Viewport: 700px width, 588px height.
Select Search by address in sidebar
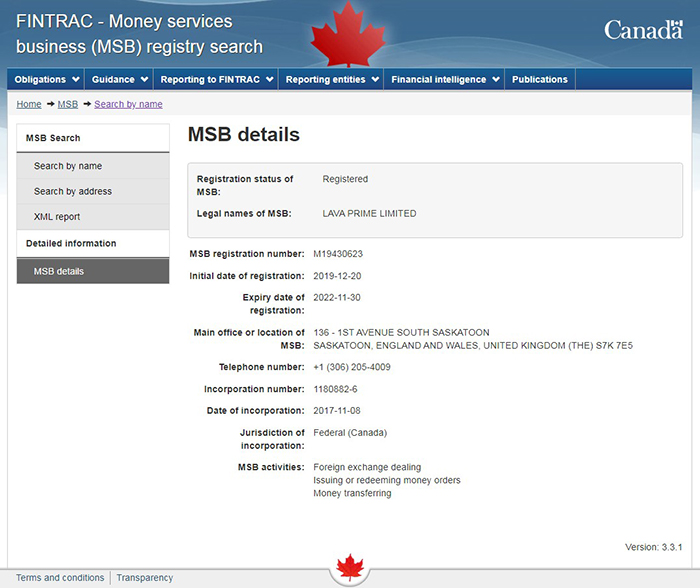[x=93, y=192]
